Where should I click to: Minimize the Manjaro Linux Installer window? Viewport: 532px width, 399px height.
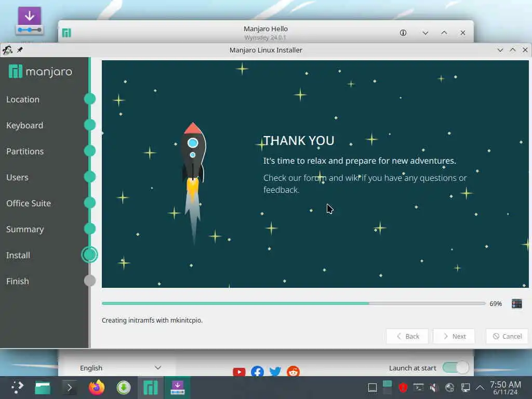tap(500, 50)
